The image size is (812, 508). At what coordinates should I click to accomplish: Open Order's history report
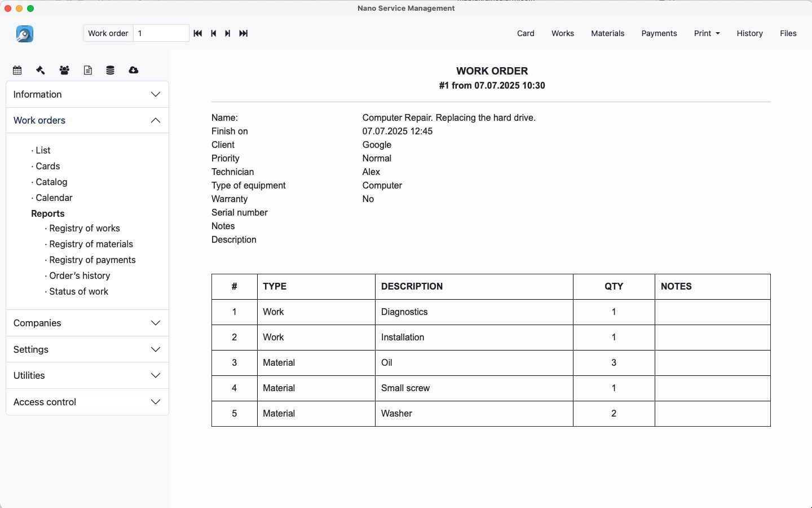tap(80, 275)
